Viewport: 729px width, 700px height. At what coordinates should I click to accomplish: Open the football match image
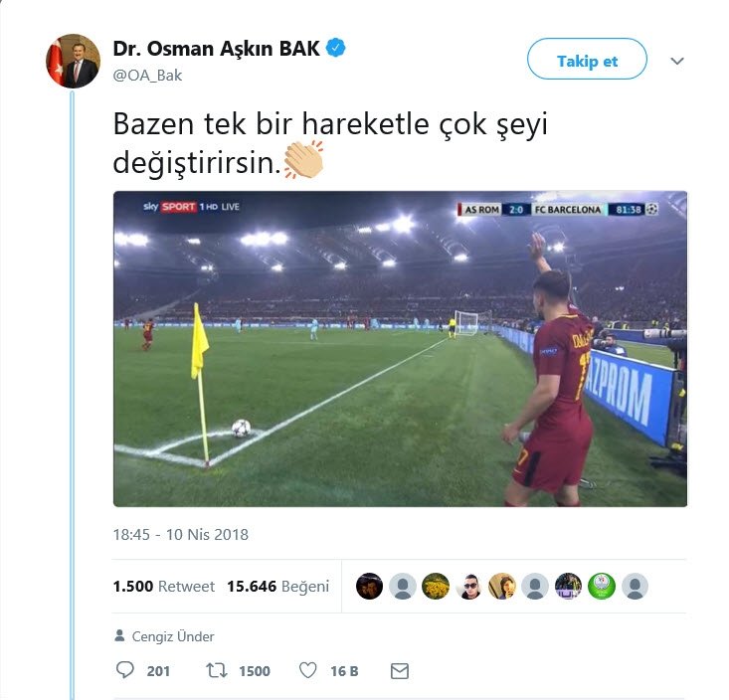[x=400, y=349]
